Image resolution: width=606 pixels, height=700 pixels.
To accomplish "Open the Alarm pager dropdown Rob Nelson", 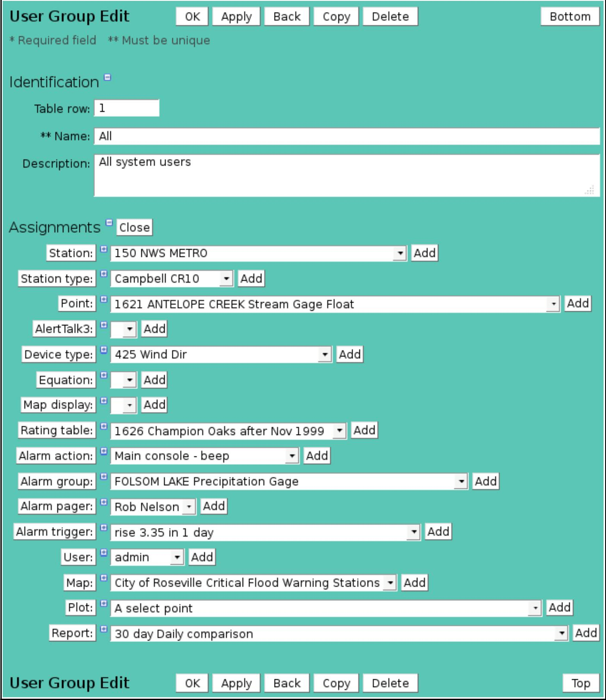I will 153,506.
